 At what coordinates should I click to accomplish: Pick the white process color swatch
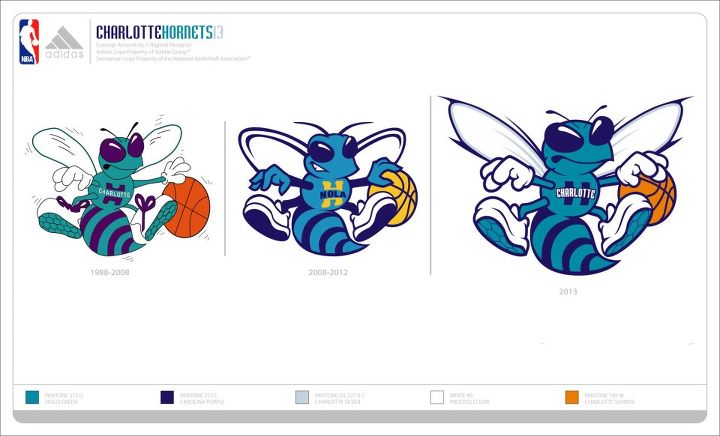coord(437,397)
